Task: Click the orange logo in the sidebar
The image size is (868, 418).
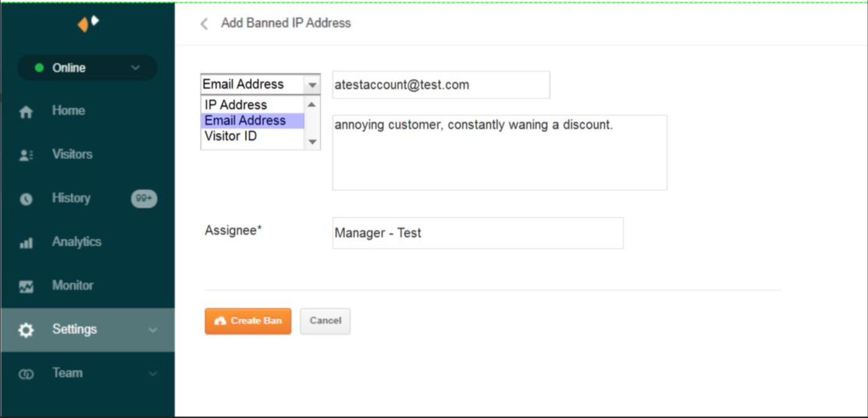Action: point(87,23)
